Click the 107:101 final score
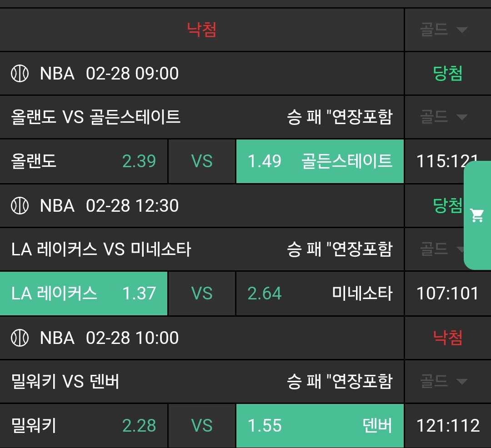 (x=448, y=294)
